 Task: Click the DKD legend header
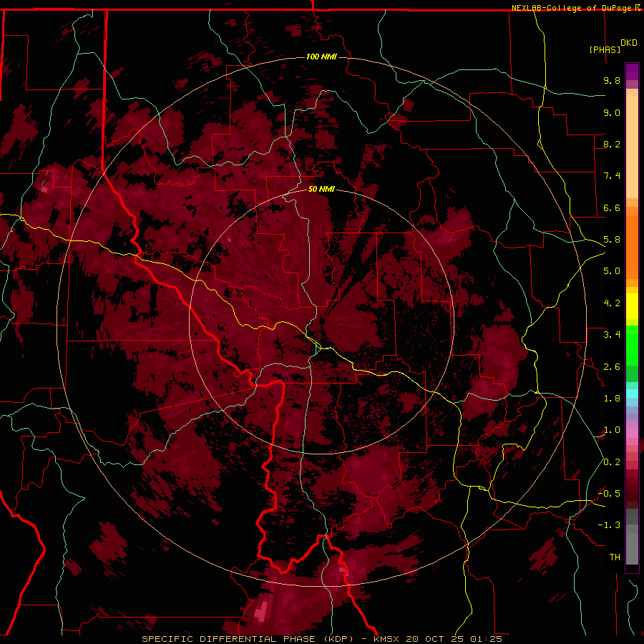click(x=629, y=43)
